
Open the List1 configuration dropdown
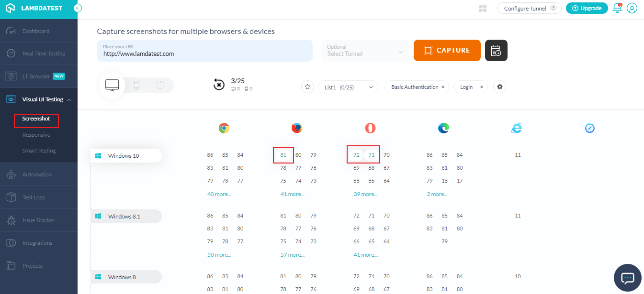(x=348, y=87)
